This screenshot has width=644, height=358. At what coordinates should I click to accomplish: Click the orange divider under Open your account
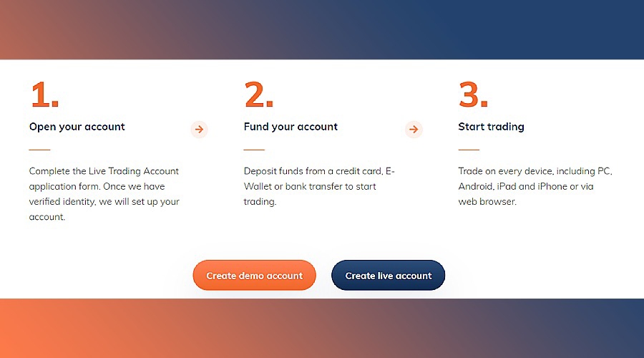(39, 150)
